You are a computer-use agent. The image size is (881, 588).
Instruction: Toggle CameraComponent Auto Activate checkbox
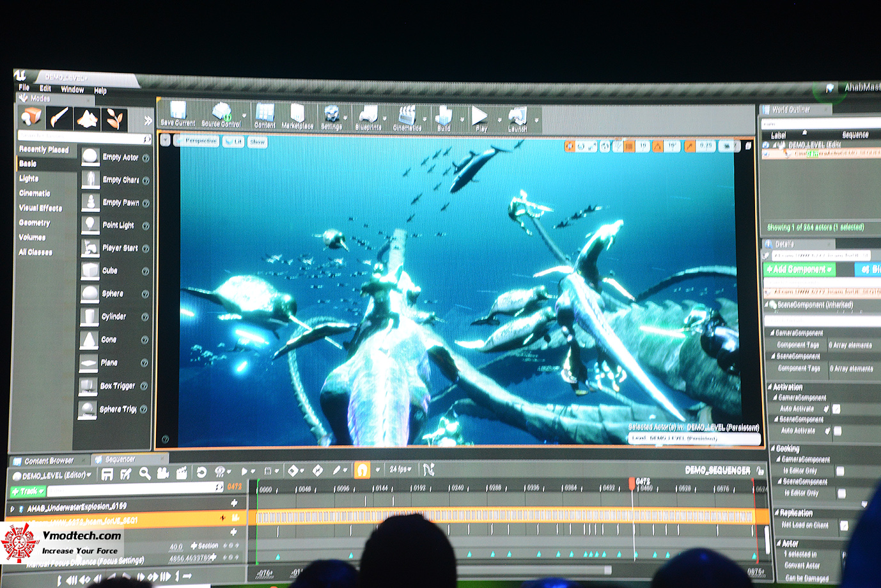[836, 409]
